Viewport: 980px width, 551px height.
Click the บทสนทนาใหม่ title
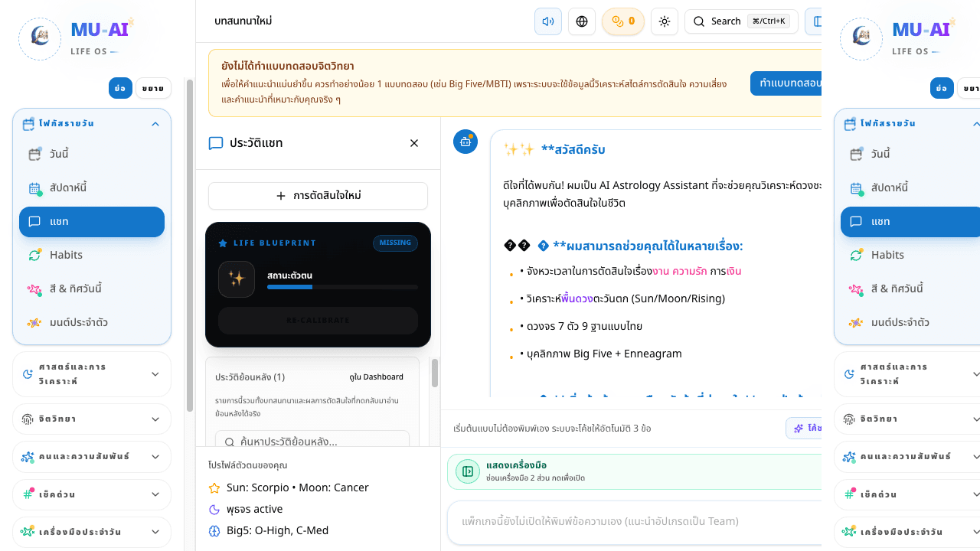pyautogui.click(x=243, y=21)
